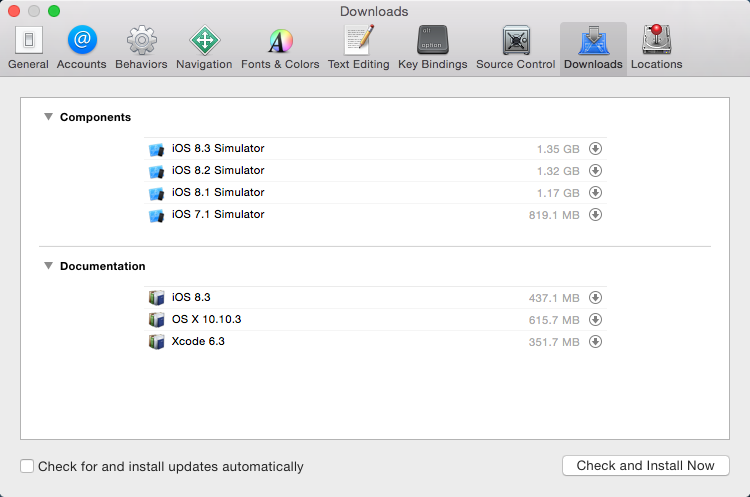Open Text Editing preferences

(x=359, y=48)
